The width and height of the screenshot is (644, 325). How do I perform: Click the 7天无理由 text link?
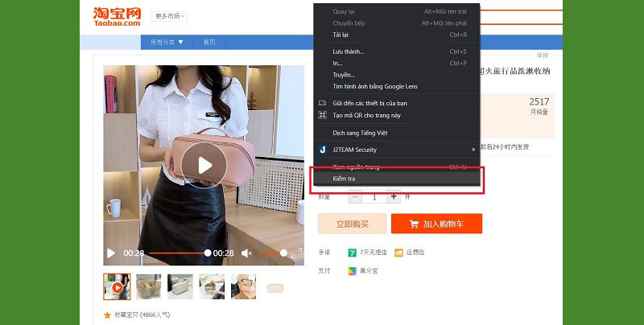(x=374, y=253)
